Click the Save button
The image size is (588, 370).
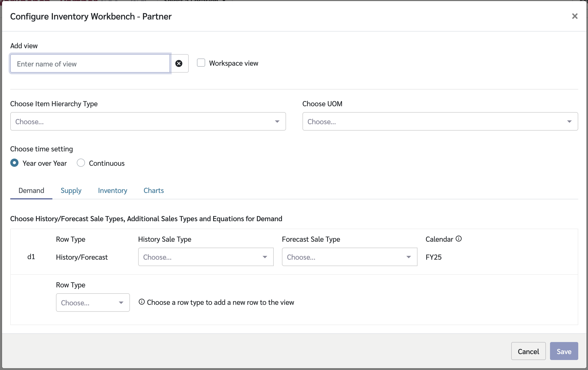click(564, 351)
